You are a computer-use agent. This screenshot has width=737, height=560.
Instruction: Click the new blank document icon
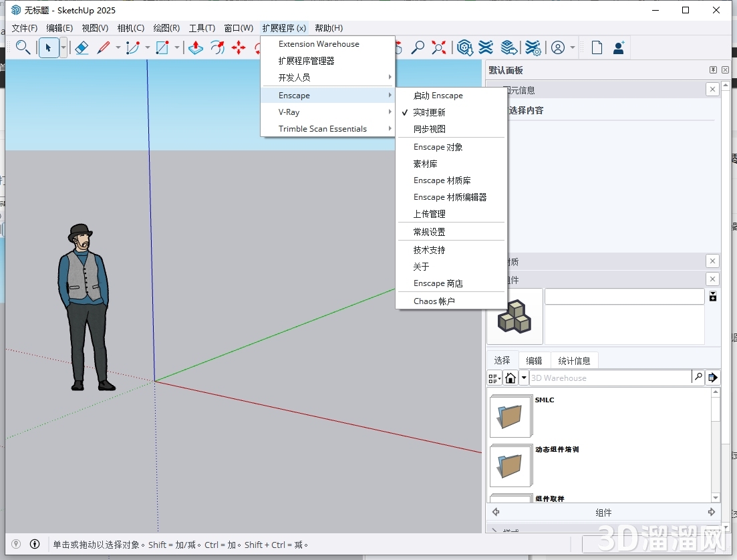click(x=597, y=47)
